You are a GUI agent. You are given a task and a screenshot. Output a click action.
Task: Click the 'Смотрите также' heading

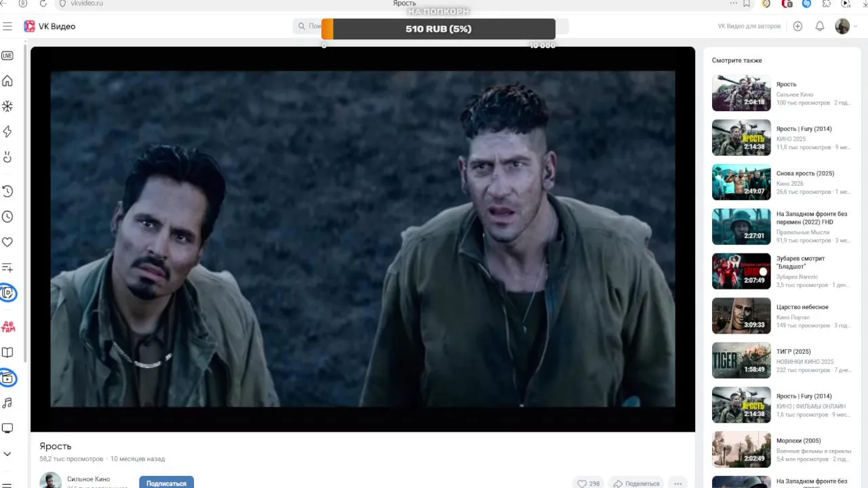click(x=737, y=60)
